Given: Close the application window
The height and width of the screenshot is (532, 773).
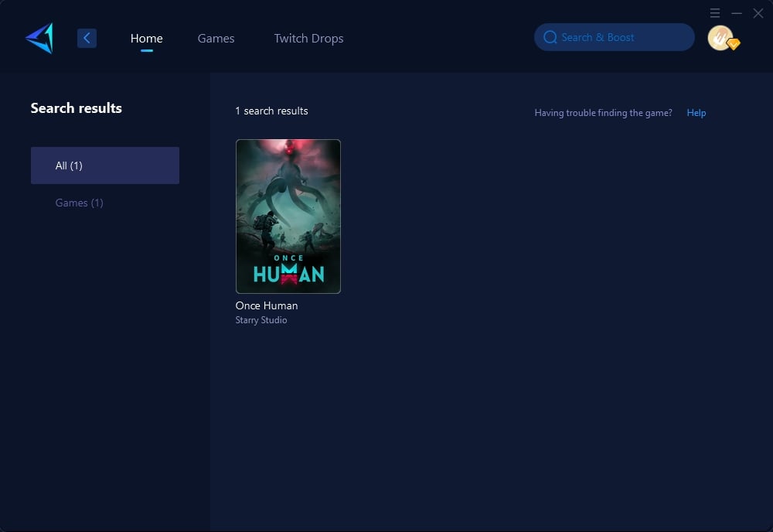Looking at the screenshot, I should point(758,13).
